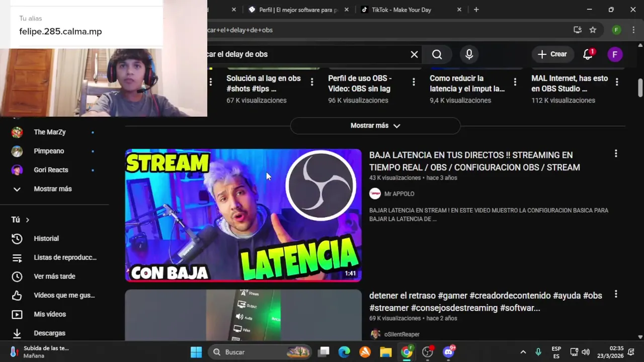Switch to the Perfil | El mejor software tab
The height and width of the screenshot is (362, 644).
298,10
